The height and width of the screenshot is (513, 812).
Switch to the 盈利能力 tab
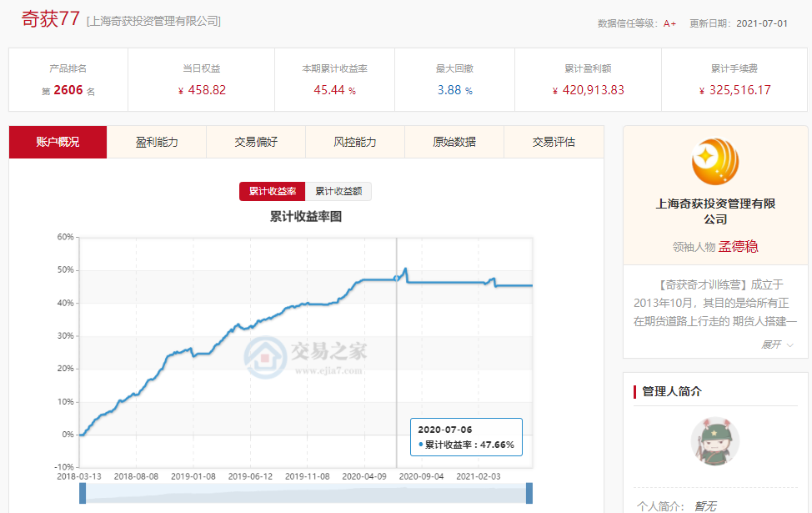point(157,142)
